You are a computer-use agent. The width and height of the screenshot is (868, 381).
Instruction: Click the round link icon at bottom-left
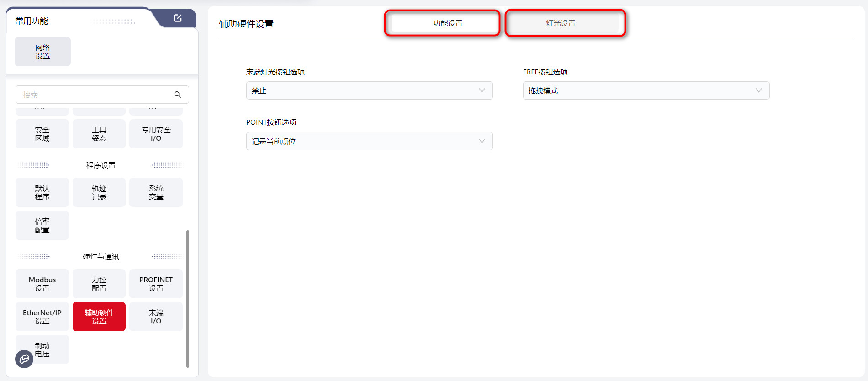pos(24,359)
